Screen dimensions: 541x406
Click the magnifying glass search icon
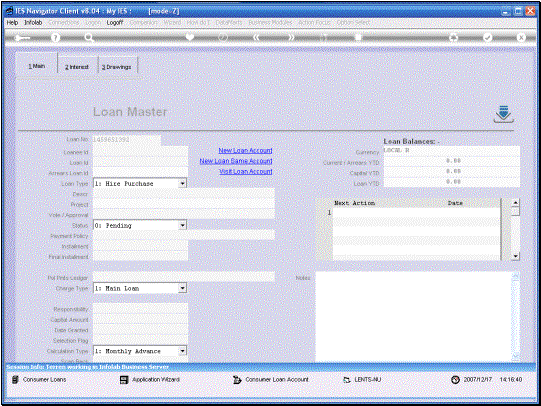tap(89, 37)
